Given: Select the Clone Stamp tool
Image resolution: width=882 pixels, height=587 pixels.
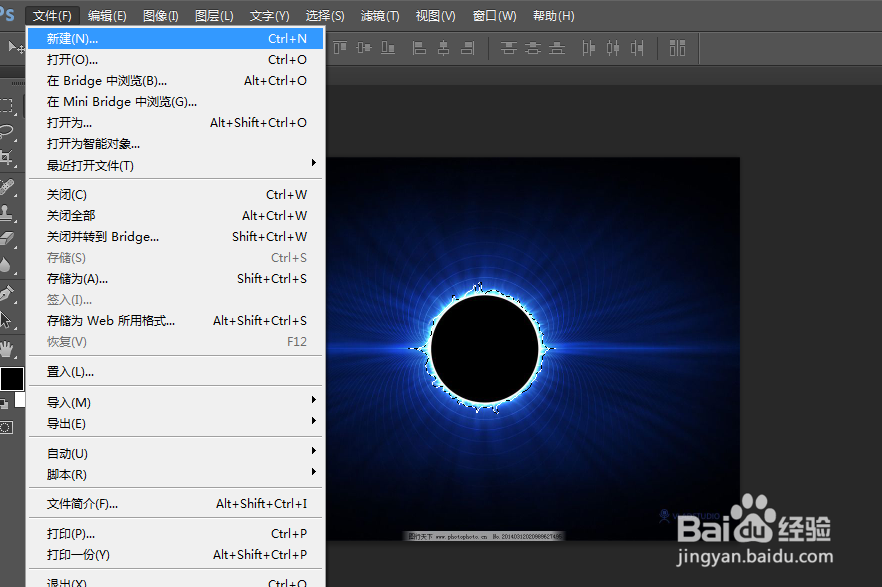Looking at the screenshot, I should tap(7, 213).
